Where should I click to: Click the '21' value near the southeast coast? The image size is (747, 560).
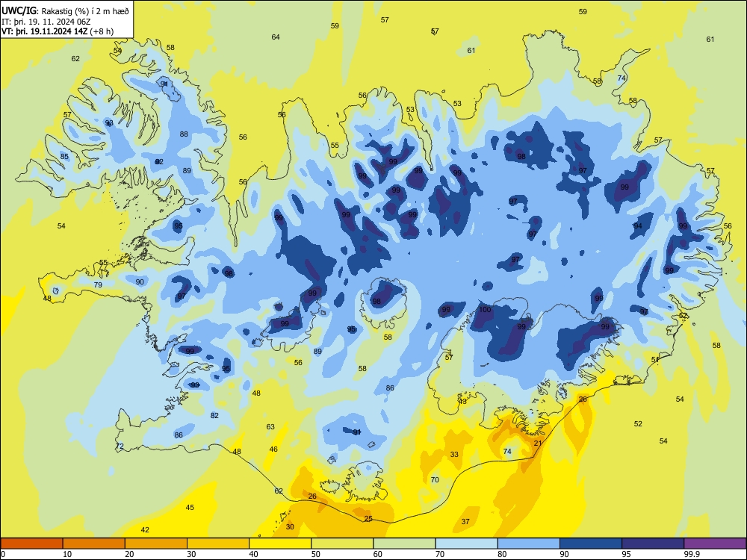(538, 444)
